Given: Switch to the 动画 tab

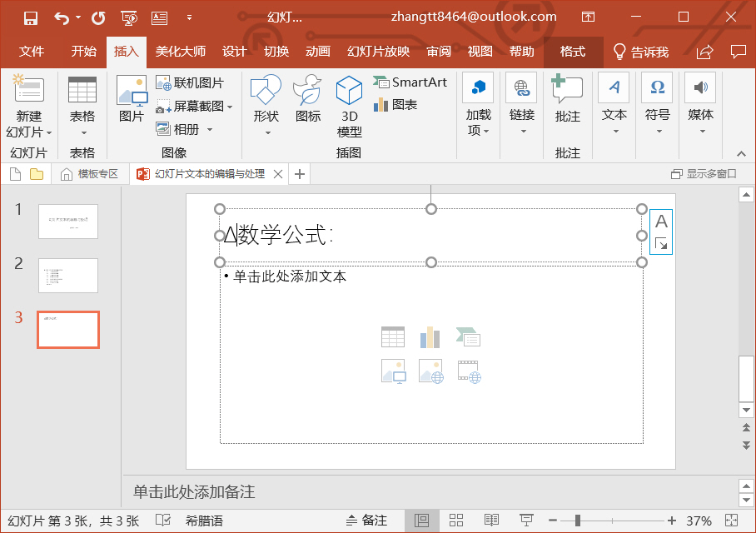Looking at the screenshot, I should click(317, 52).
